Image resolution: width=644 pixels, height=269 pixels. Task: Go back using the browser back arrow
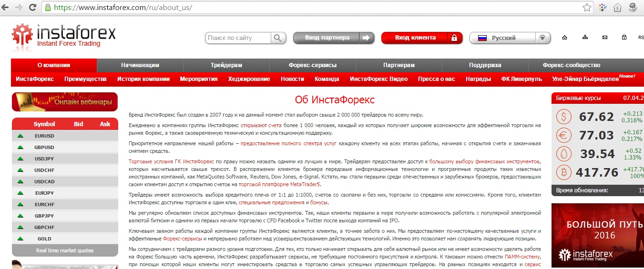[5, 8]
